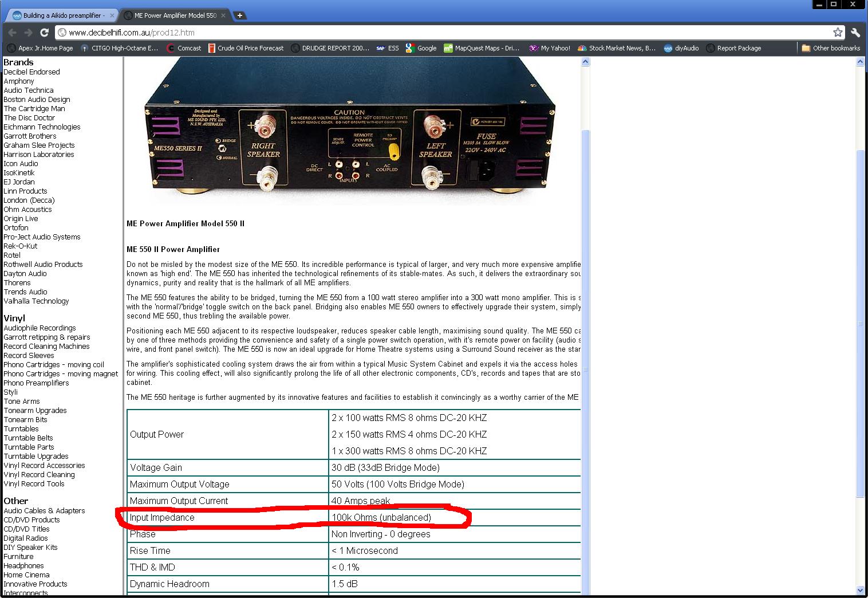This screenshot has height=598, width=868.
Task: Open Phono Cartridges - moving coil link
Action: [x=54, y=364]
